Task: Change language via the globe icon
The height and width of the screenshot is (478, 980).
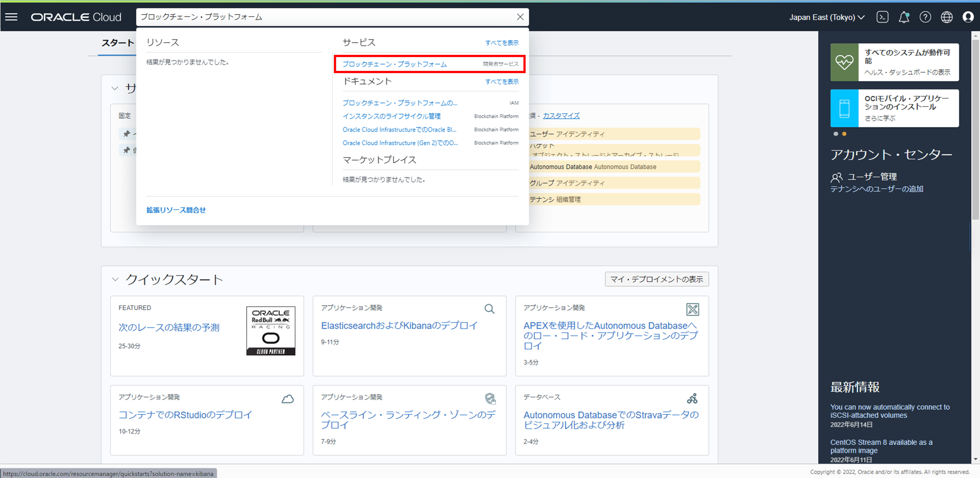Action: coord(947,17)
